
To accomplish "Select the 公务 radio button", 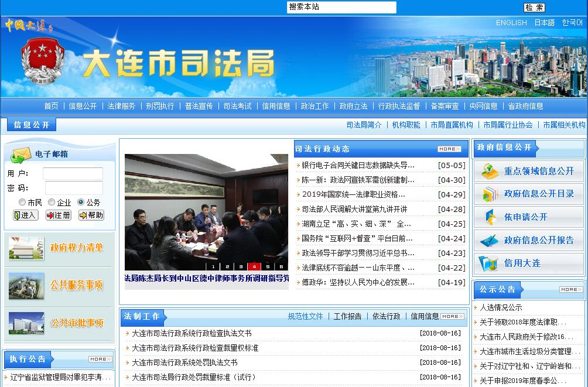I will pos(81,202).
